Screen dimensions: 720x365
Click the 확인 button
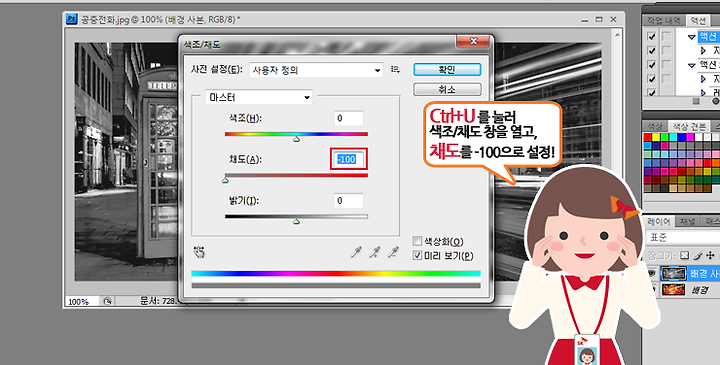coord(447,69)
